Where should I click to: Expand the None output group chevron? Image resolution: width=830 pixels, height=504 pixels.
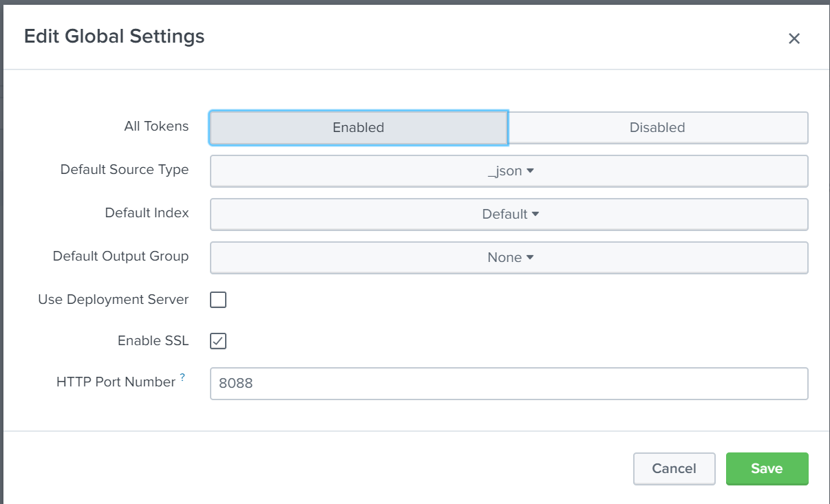[530, 257]
